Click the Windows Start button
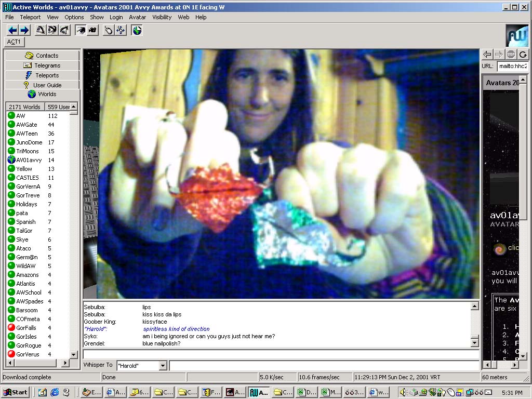The width and height of the screenshot is (532, 399). [16, 392]
